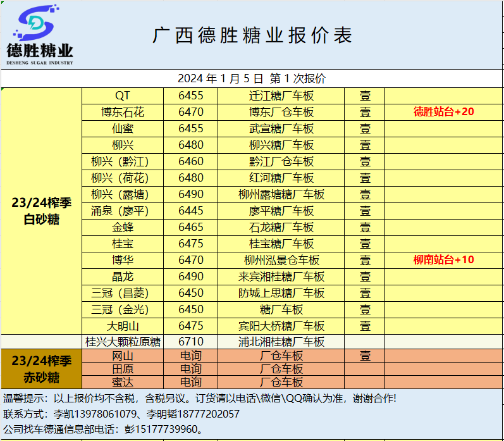This screenshot has height=441, width=504.
Task: Click the 博东石花 brand cell
Action: pyautogui.click(x=123, y=112)
